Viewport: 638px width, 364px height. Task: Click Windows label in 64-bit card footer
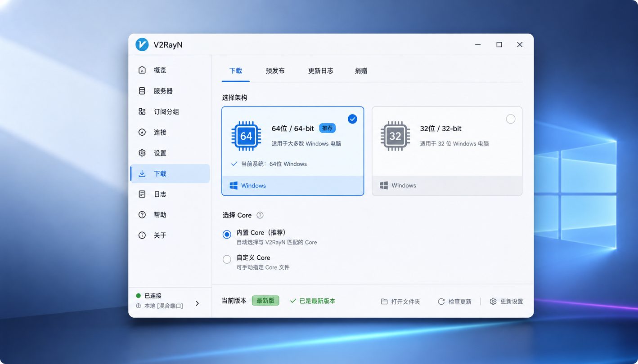[x=253, y=186]
